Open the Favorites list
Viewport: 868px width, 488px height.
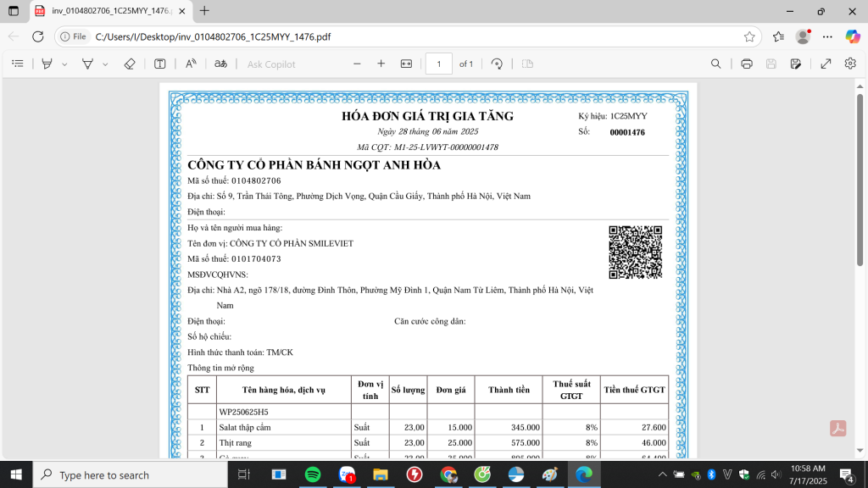(x=779, y=36)
